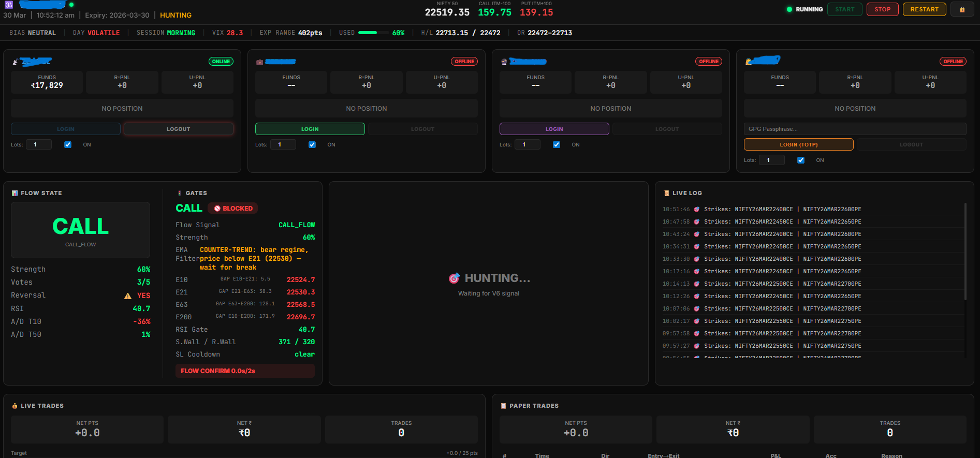The image size is (980, 458).
Task: Click the Gates panel header icon
Action: click(x=180, y=193)
